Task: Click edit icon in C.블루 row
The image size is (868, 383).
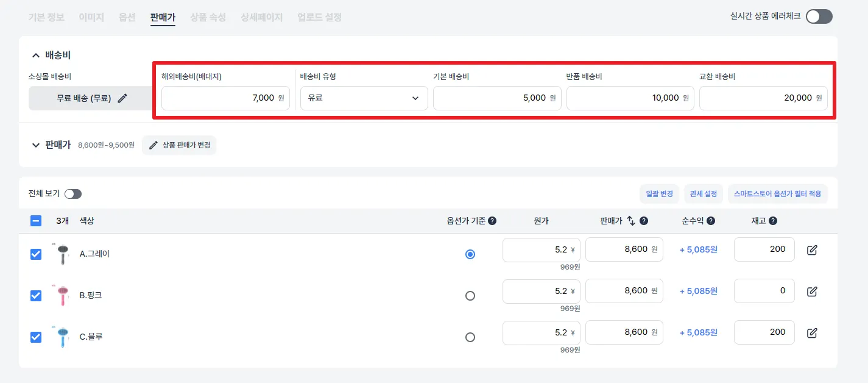Action: (812, 333)
